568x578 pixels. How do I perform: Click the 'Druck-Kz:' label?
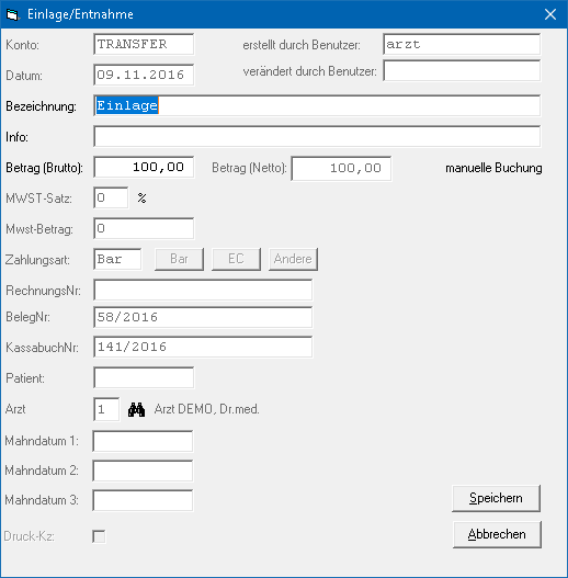click(x=29, y=536)
